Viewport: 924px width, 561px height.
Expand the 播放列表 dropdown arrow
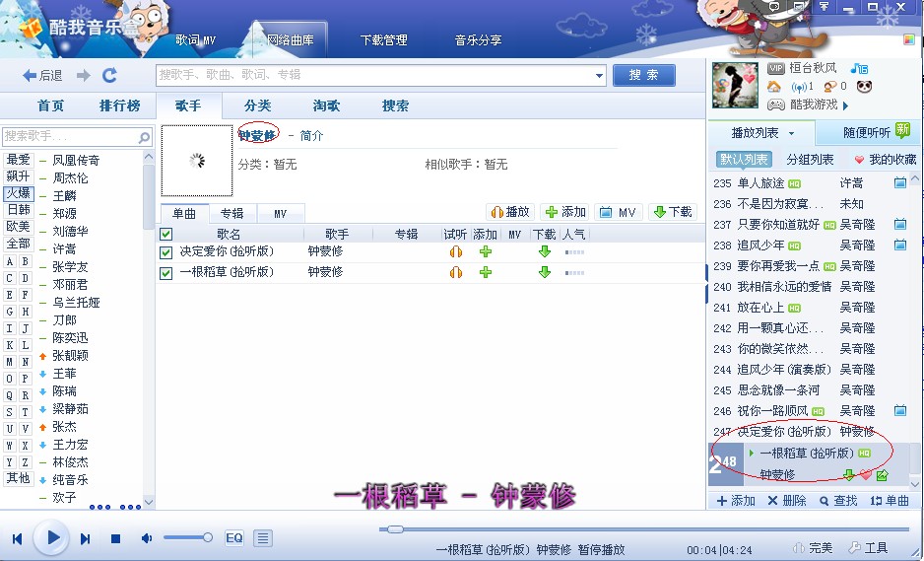click(791, 133)
